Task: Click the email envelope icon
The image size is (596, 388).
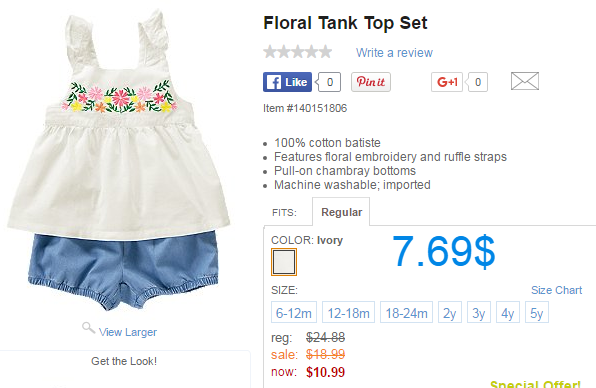Action: pos(525,81)
